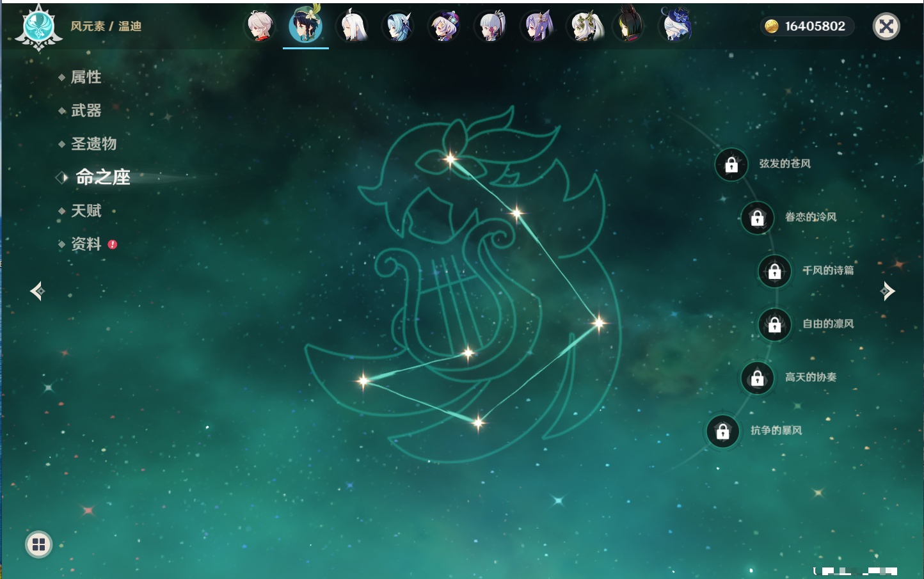Choose Nahida's avatar in the character bar
The image size is (924, 579).
pos(585,26)
